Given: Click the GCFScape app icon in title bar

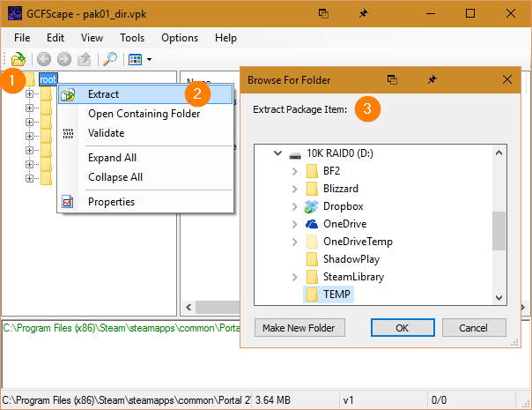Looking at the screenshot, I should pyautogui.click(x=15, y=13).
